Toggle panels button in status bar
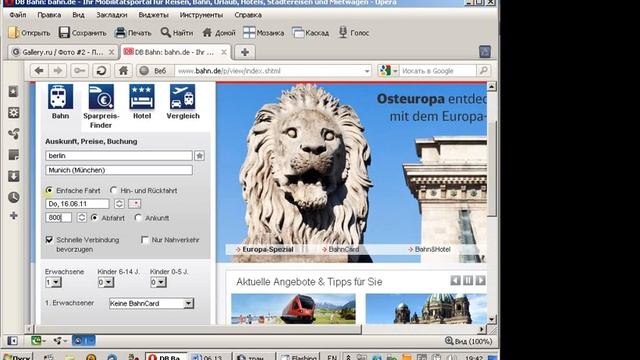 point(13,340)
